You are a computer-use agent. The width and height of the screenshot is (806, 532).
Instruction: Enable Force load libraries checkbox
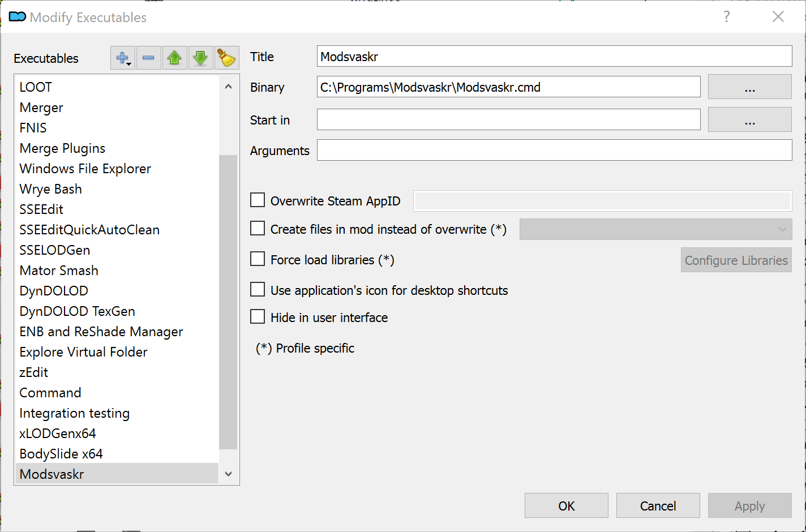pos(258,259)
